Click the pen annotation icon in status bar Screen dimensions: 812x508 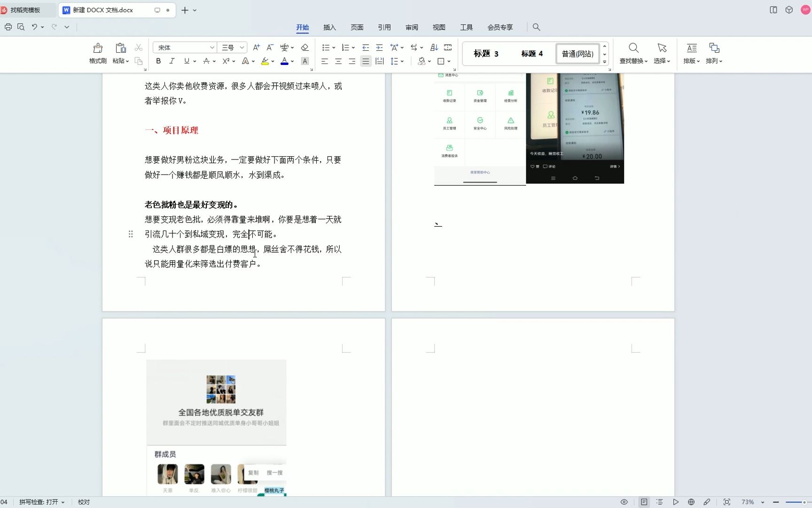pyautogui.click(x=707, y=502)
